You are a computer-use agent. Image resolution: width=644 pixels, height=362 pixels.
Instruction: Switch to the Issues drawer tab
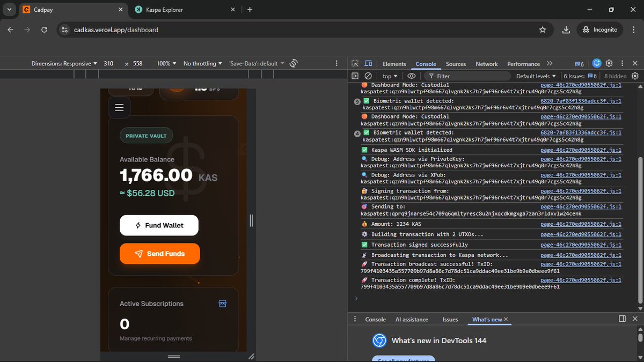click(x=450, y=319)
